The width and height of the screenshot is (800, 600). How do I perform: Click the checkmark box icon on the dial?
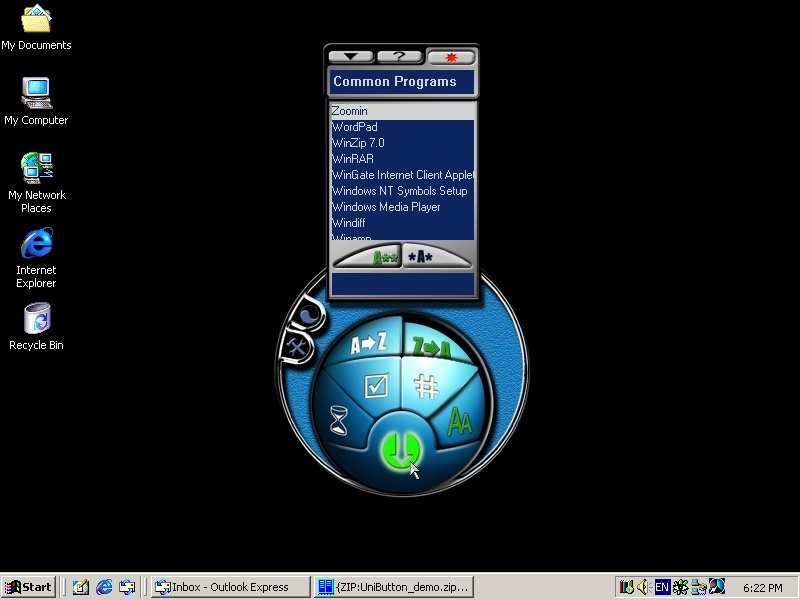(x=377, y=386)
